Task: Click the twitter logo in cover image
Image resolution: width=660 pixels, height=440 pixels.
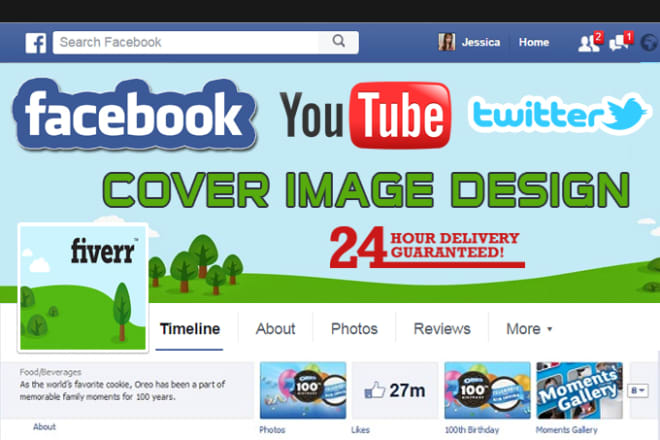Action: pyautogui.click(x=559, y=114)
